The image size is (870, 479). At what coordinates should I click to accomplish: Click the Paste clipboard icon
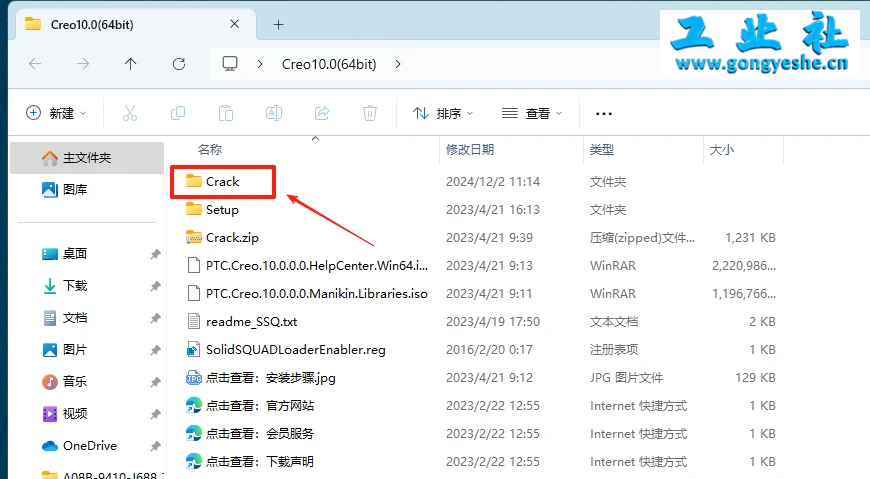click(226, 113)
